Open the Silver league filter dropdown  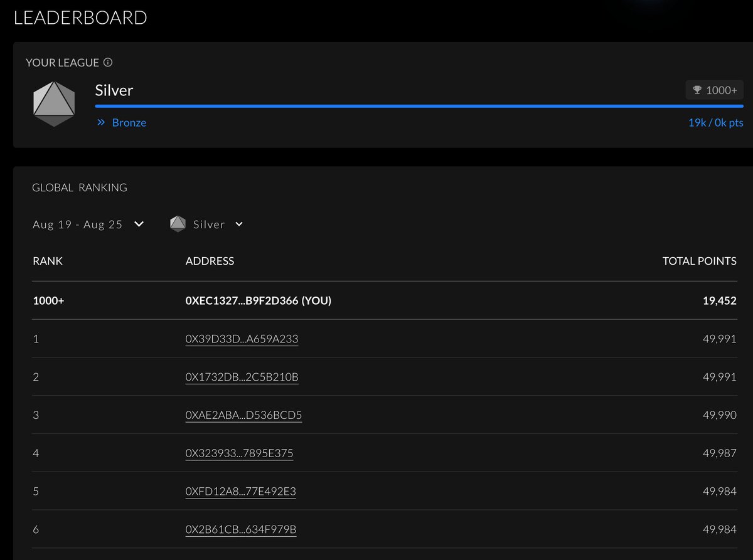pos(206,225)
